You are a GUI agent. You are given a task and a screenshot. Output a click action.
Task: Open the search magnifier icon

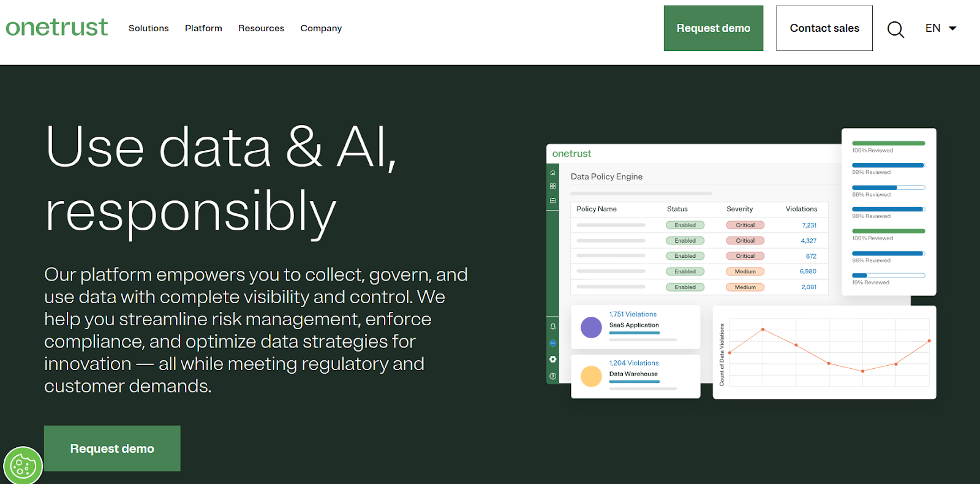click(x=895, y=29)
